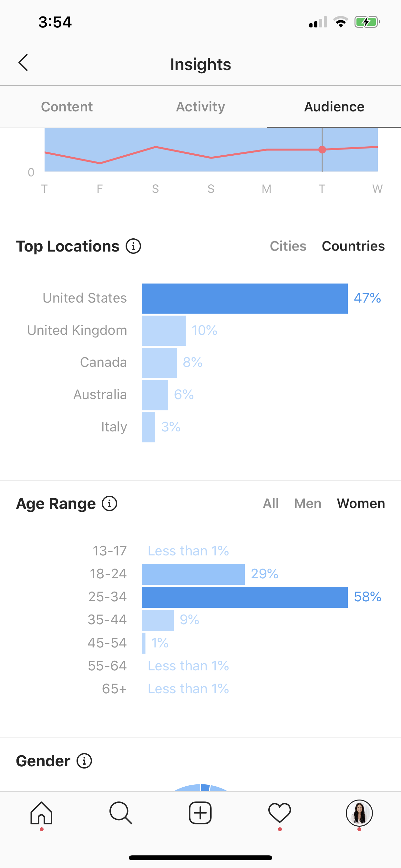
Task: Open the Gender info icon
Action: point(84,761)
